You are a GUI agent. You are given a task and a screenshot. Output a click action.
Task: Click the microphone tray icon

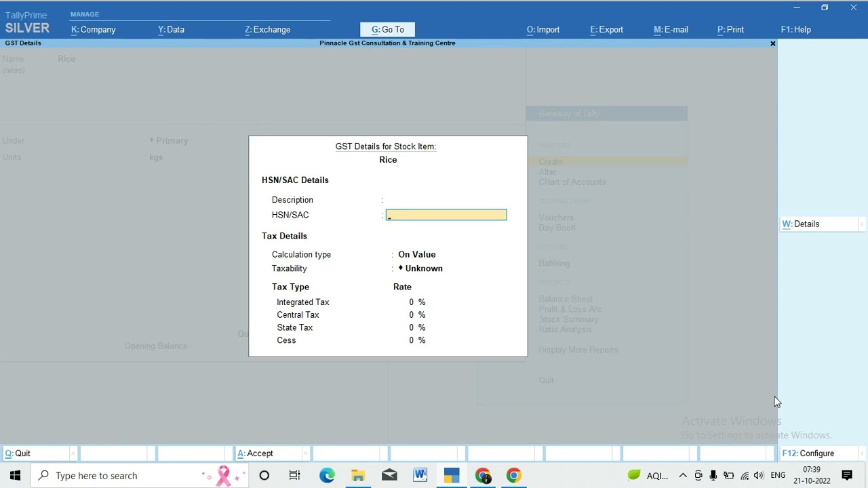click(x=713, y=476)
